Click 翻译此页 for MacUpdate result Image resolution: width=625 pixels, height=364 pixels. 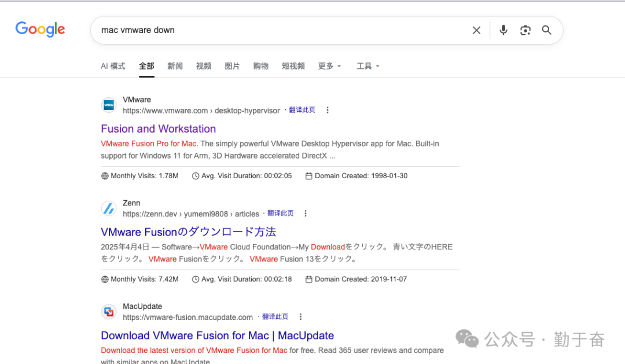[275, 317]
